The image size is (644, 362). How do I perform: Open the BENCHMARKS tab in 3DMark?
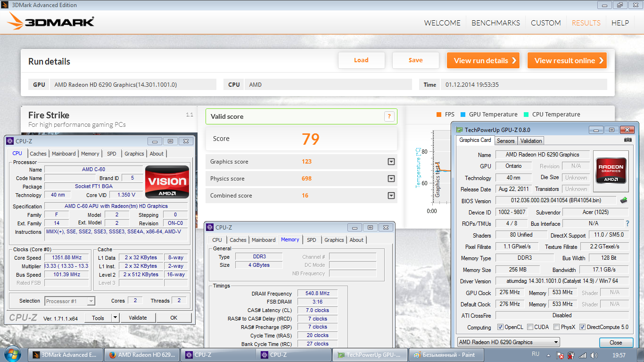click(x=496, y=23)
